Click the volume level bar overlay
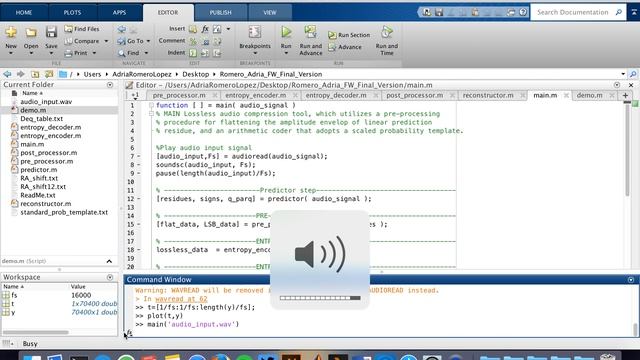The width and height of the screenshot is (640, 360). point(320,298)
